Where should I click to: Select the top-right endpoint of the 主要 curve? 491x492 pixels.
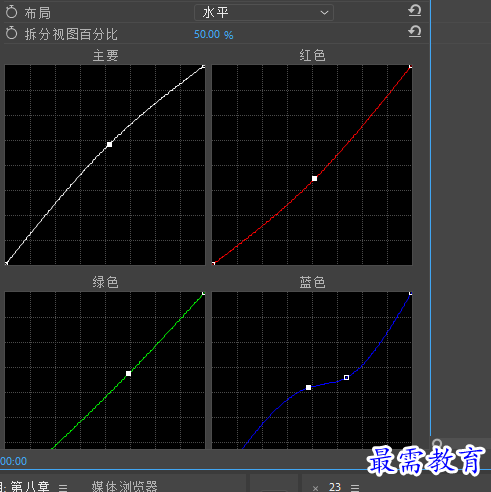coord(203,67)
